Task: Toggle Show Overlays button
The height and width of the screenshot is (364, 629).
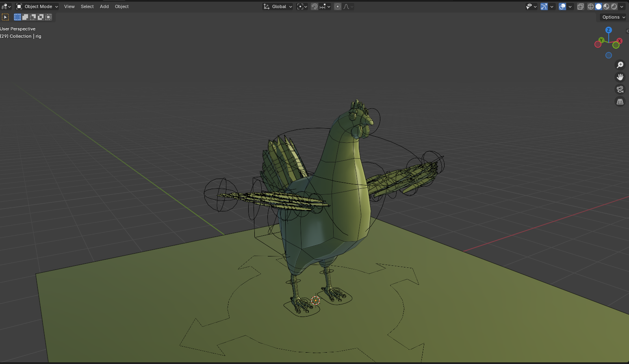Action: click(562, 6)
